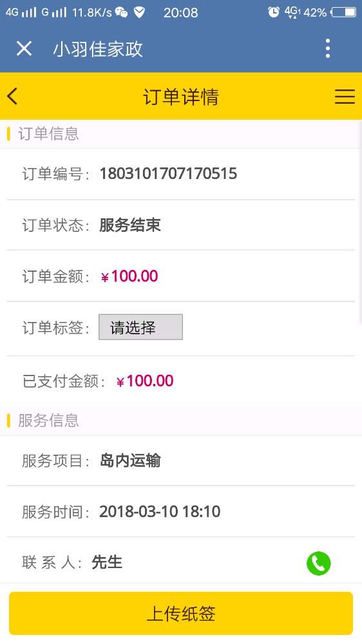Tap the WeChat notification icon in status bar
The width and height of the screenshot is (362, 644).
point(121,12)
